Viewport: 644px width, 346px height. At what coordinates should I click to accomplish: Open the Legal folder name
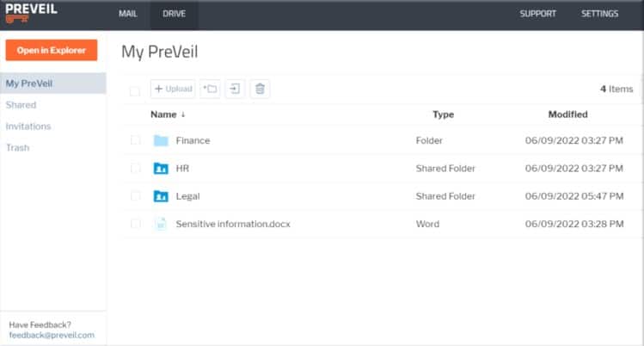(x=187, y=196)
